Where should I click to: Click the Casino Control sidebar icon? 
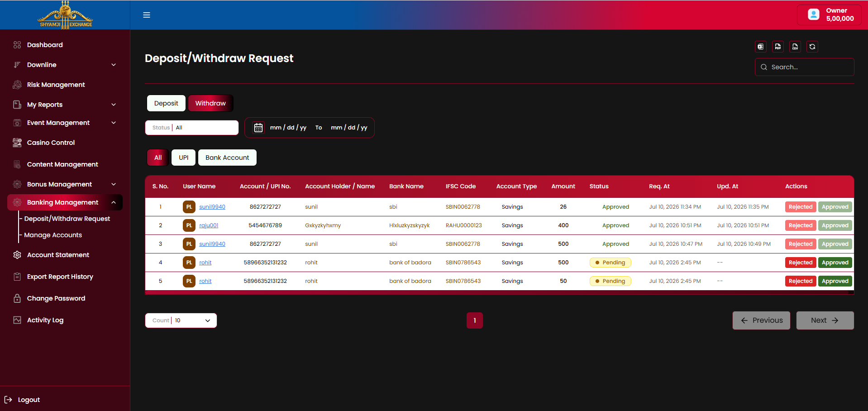pos(17,143)
